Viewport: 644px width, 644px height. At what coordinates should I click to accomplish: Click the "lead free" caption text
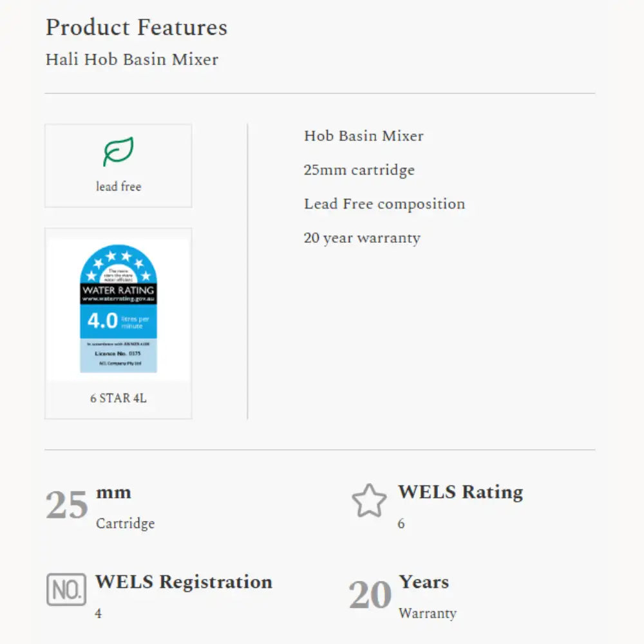(x=118, y=187)
